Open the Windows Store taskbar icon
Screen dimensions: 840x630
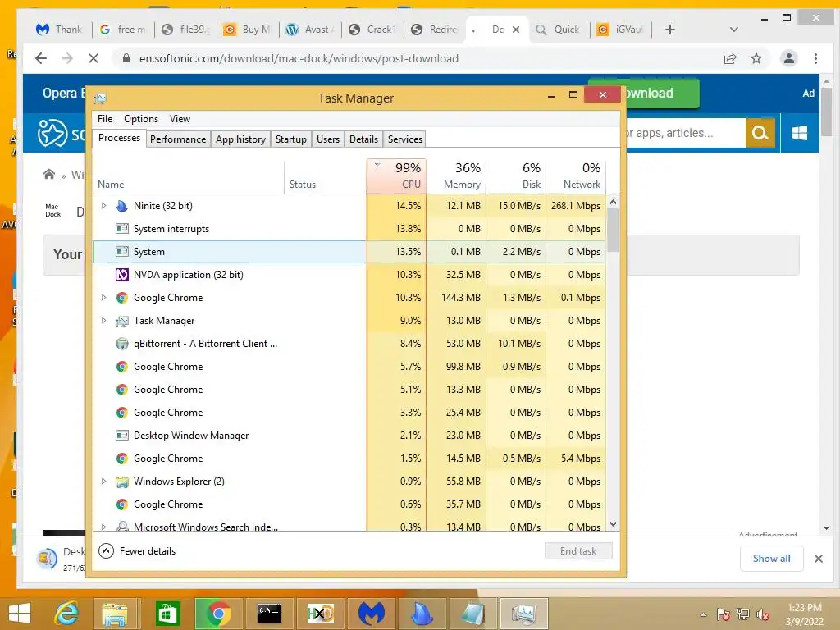[x=167, y=614]
